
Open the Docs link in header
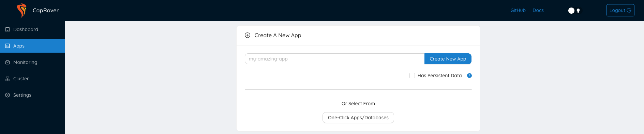(x=538, y=10)
